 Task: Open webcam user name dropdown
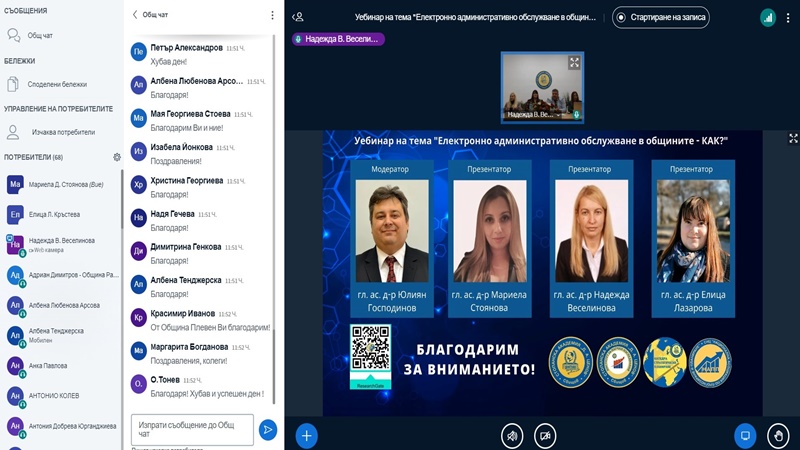[x=532, y=115]
